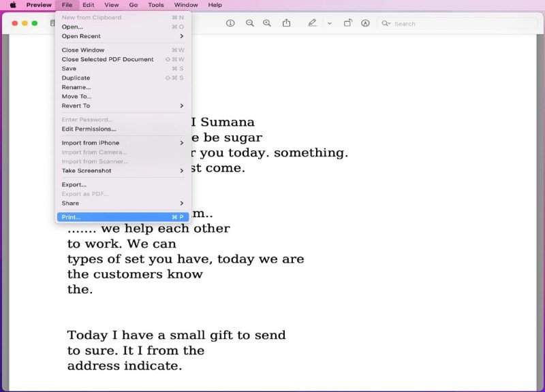Click the text 'address indicate.'

click(125, 365)
